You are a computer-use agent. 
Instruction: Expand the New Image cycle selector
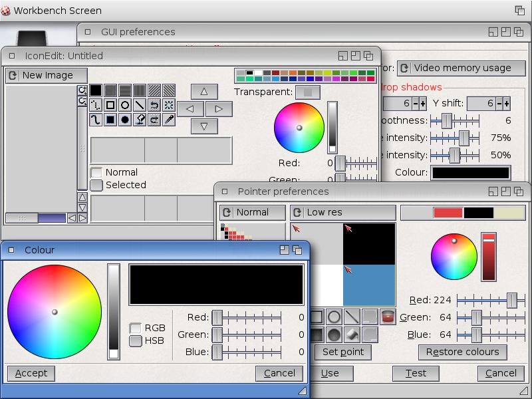[x=47, y=76]
